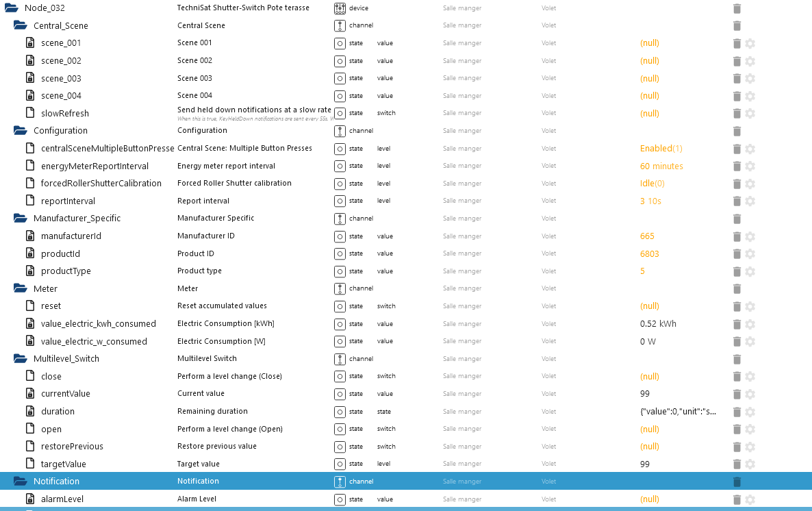Click the 60 minutes report interval value
The height and width of the screenshot is (511, 812).
661,166
